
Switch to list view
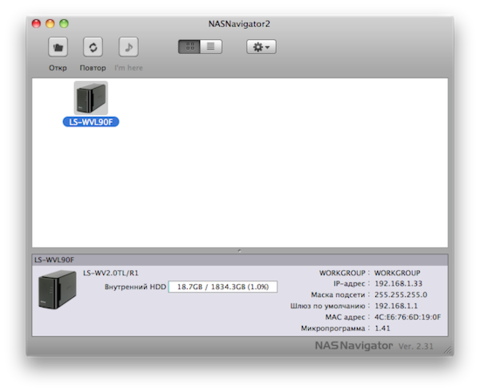(211, 47)
